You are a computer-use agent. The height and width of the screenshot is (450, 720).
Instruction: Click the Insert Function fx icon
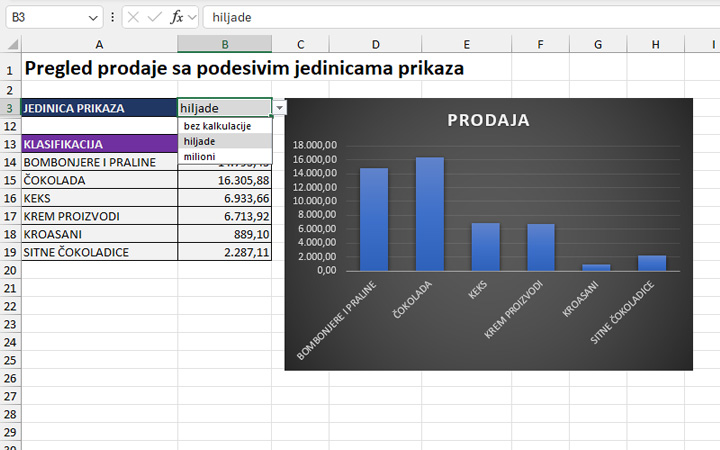[177, 17]
